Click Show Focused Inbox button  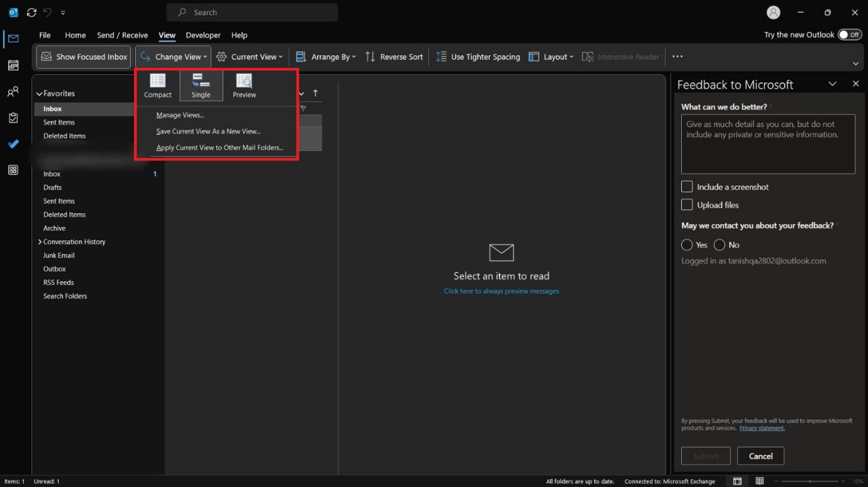point(84,57)
